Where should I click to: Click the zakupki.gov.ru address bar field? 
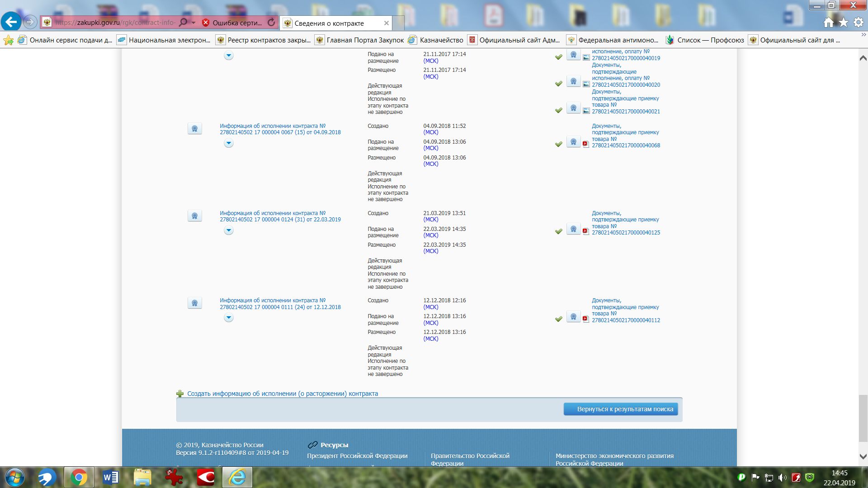coord(115,22)
